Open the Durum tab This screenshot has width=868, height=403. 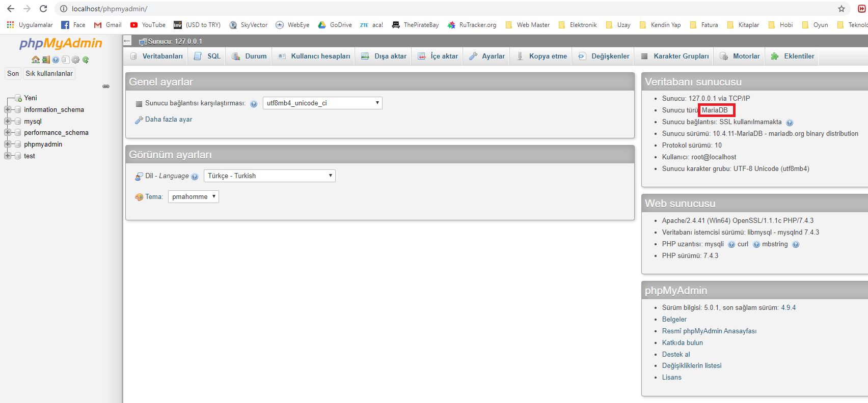pos(249,56)
